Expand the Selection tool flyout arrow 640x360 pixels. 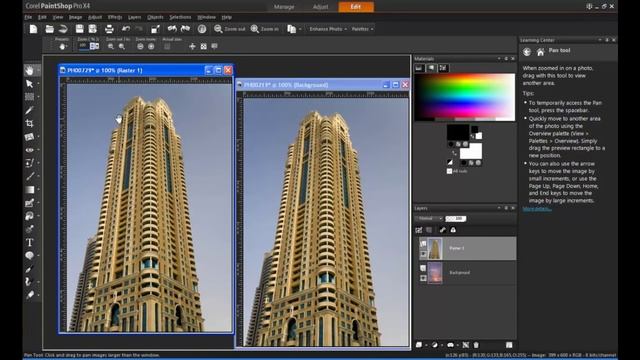[38, 97]
